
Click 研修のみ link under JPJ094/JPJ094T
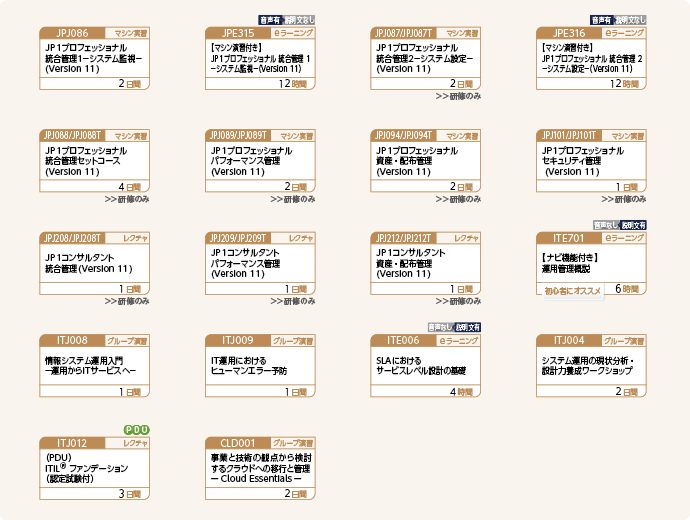pyautogui.click(x=458, y=199)
